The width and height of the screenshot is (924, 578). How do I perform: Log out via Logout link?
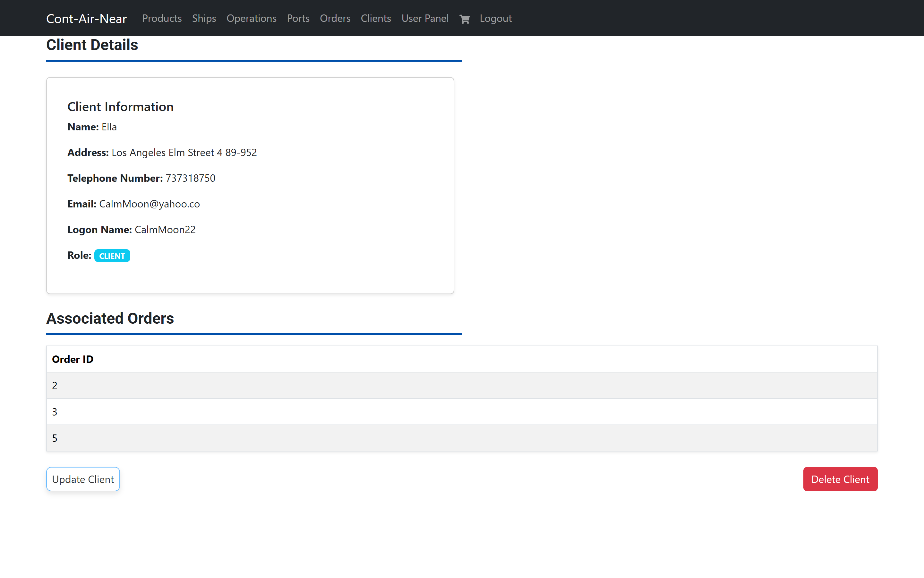coord(496,18)
